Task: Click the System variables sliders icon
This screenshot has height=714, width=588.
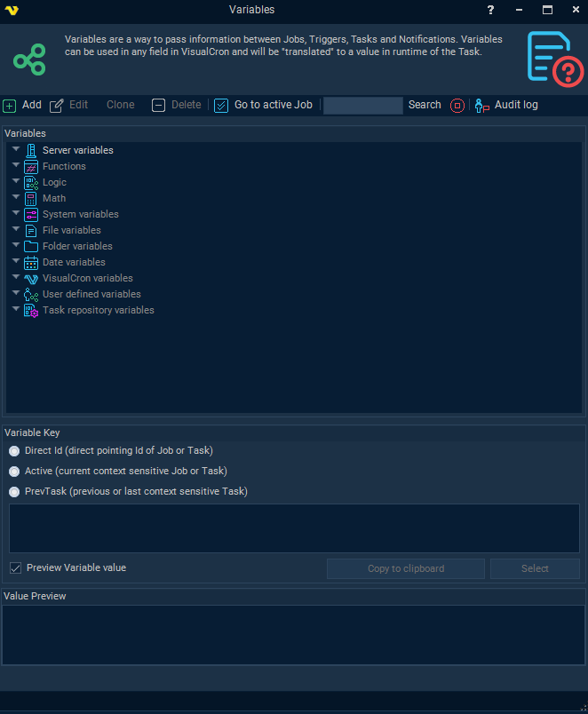Action: pos(31,215)
